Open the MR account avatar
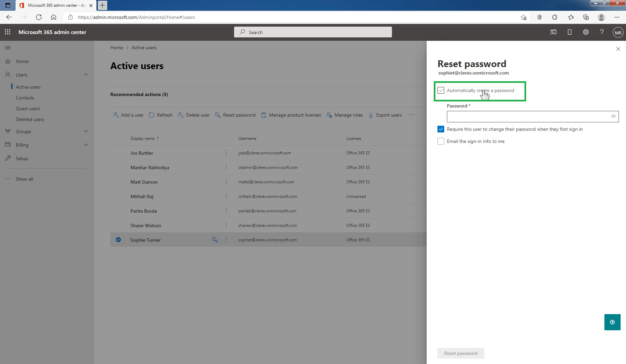The height and width of the screenshot is (364, 626). tap(618, 32)
